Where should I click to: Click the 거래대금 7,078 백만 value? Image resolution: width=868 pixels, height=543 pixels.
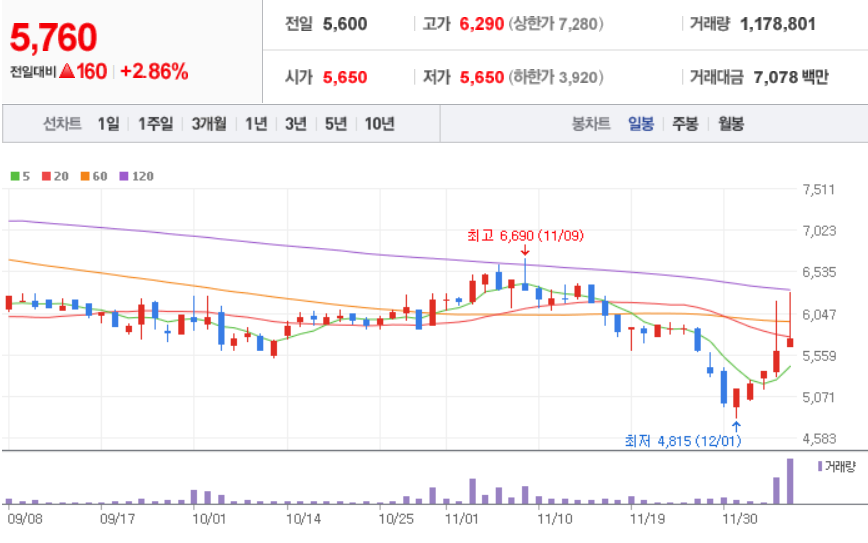(790, 77)
